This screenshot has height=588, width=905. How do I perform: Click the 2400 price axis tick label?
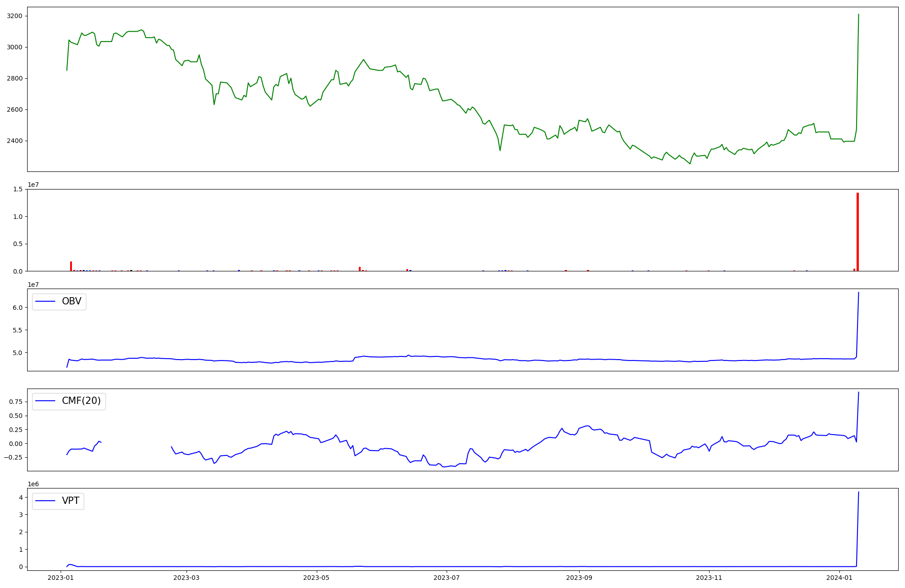(x=14, y=141)
